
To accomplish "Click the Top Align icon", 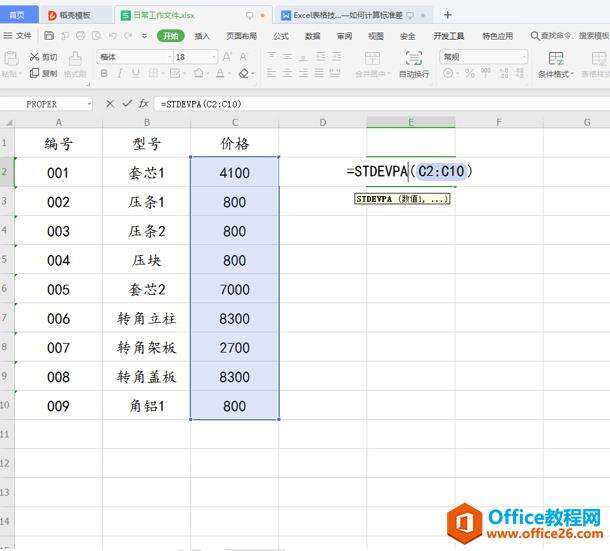I will pyautogui.click(x=272, y=57).
